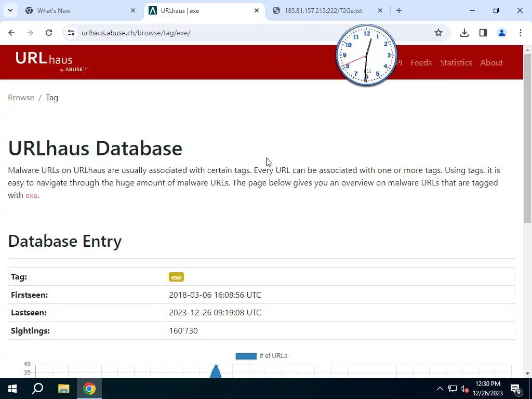The height and width of the screenshot is (399, 532).
Task: Click the Browse breadcrumb link
Action: pyautogui.click(x=21, y=98)
